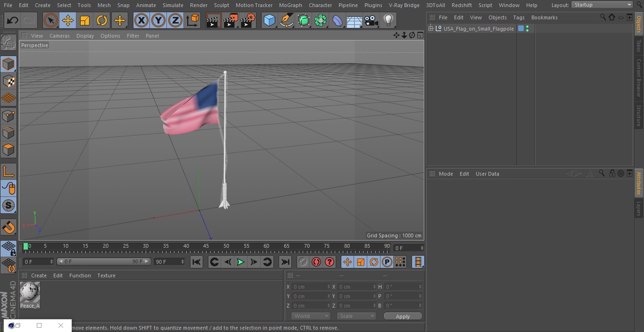Open viewport Display menu

(x=85, y=36)
